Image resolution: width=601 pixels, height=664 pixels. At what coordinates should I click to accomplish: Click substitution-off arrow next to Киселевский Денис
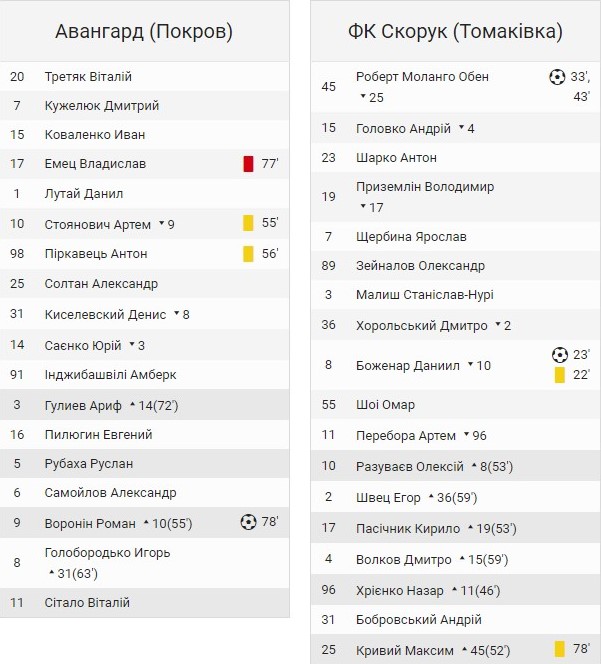pos(177,314)
